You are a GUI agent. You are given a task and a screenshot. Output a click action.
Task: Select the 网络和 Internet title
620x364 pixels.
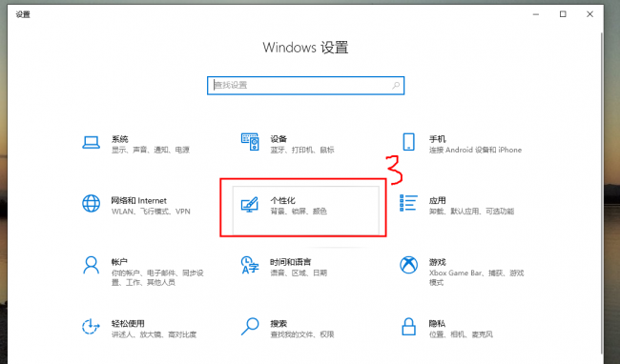(139, 200)
